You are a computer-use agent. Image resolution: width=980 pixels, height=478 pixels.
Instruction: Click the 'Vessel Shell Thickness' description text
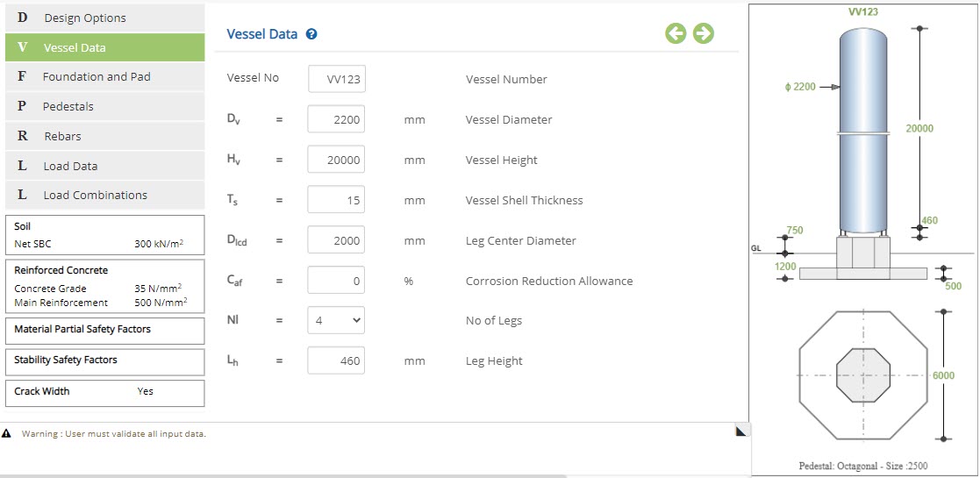524,201
